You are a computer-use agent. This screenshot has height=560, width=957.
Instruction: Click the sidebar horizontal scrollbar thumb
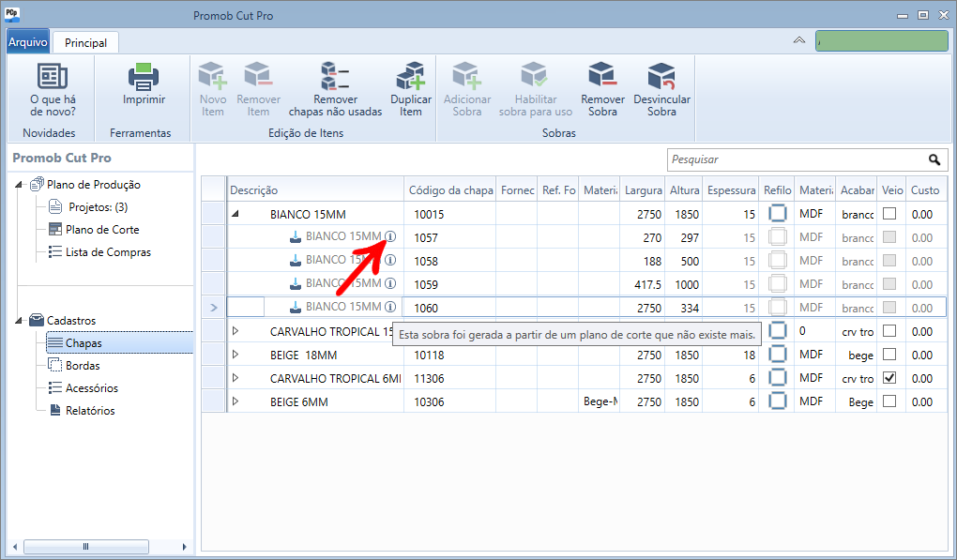pyautogui.click(x=85, y=547)
